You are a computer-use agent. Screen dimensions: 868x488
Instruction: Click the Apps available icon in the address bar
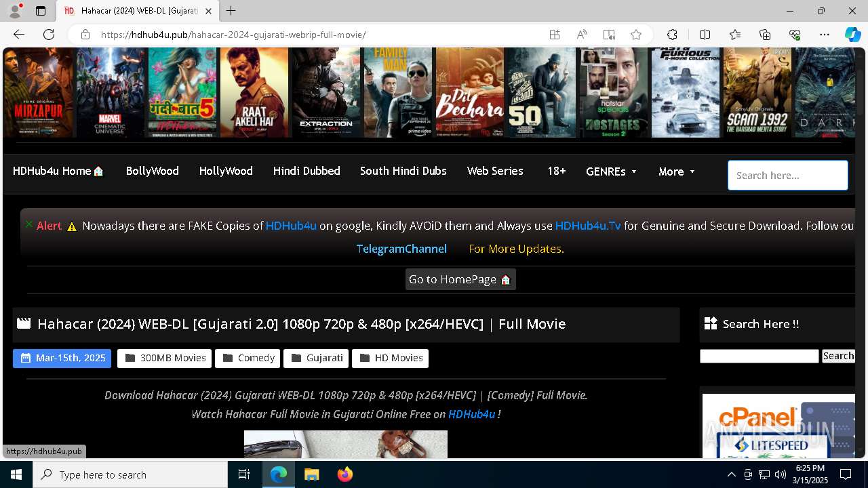(x=555, y=35)
